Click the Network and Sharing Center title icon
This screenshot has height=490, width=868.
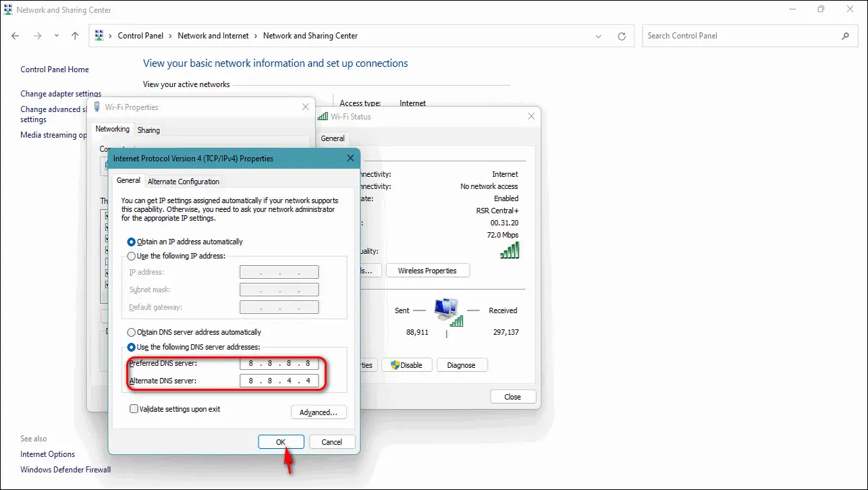click(8, 10)
